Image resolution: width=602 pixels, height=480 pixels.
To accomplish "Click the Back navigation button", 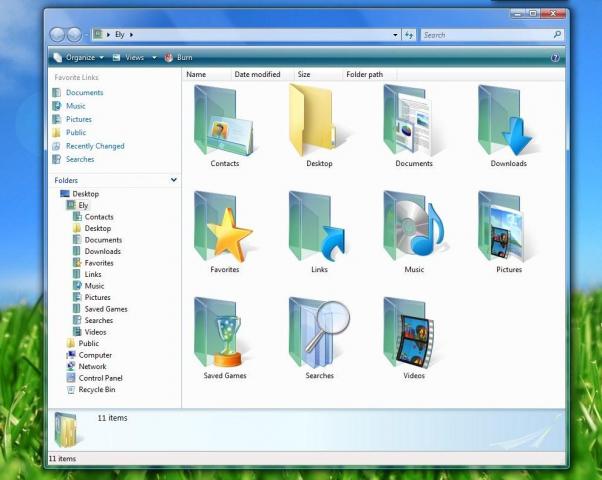I will click(x=58, y=35).
